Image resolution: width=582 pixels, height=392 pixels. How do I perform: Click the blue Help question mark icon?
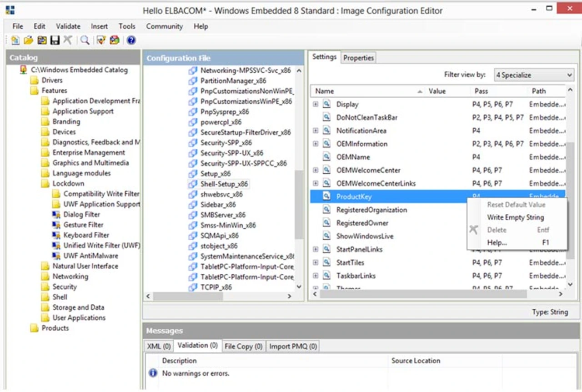(x=131, y=40)
